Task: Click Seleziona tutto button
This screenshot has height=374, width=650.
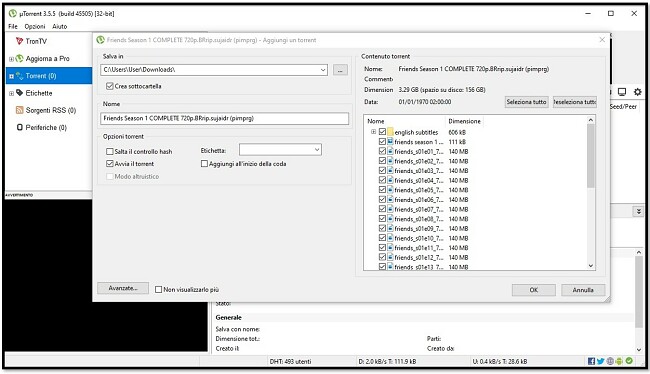Action: click(526, 102)
